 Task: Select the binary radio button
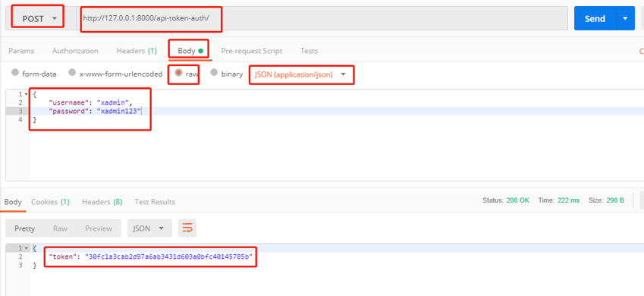(x=214, y=73)
